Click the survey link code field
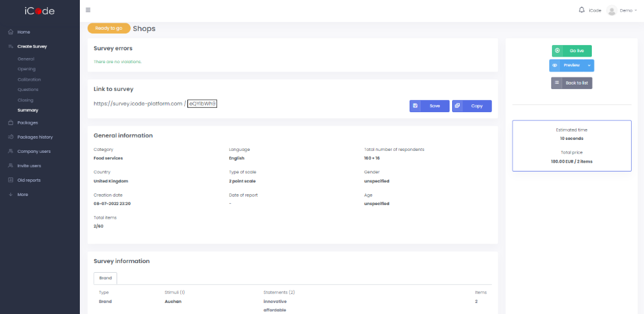644x314 pixels. (202, 103)
